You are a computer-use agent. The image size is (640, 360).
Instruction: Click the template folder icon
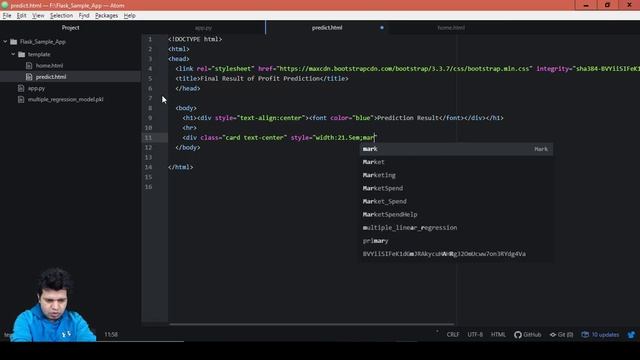(x=22, y=54)
